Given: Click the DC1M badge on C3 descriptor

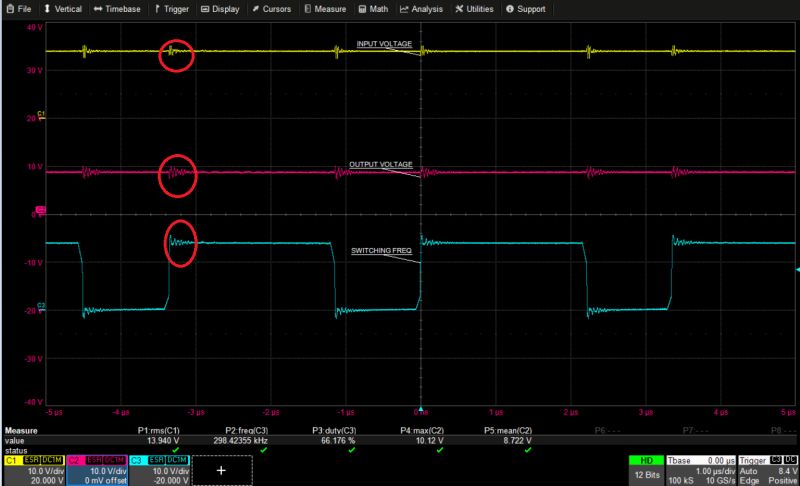Looking at the screenshot, I should [x=177, y=460].
